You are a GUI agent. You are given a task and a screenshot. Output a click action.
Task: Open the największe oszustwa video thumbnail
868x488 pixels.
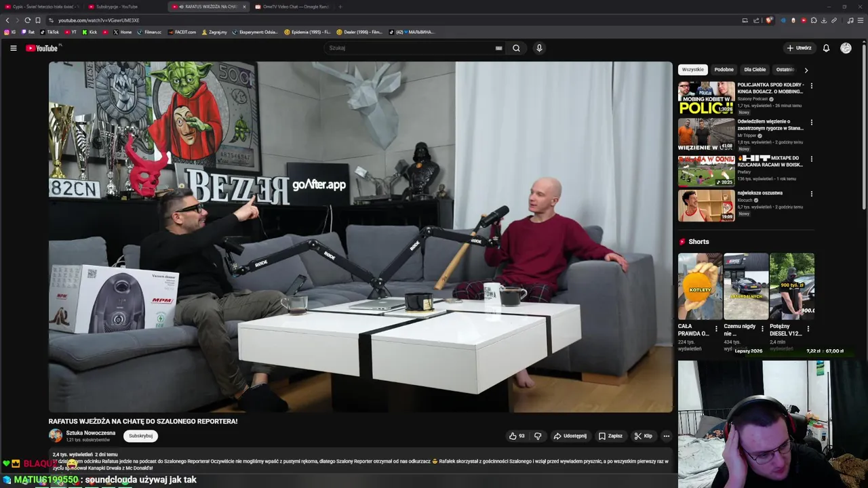(706, 205)
